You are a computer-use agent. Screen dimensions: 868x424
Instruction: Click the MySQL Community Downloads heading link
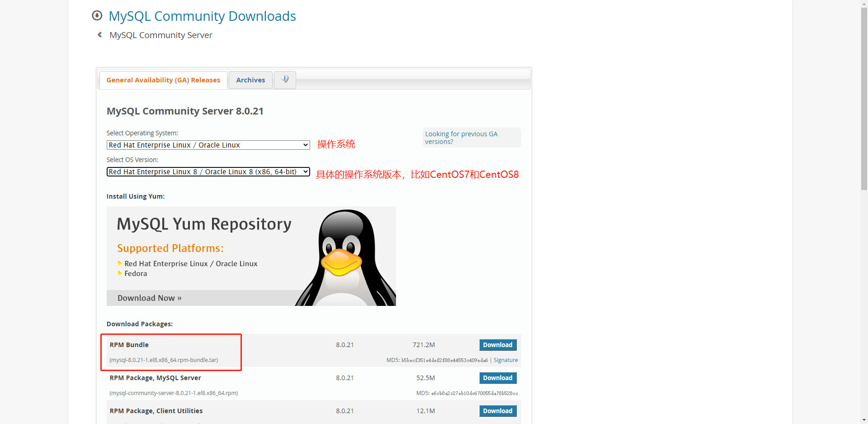[203, 16]
